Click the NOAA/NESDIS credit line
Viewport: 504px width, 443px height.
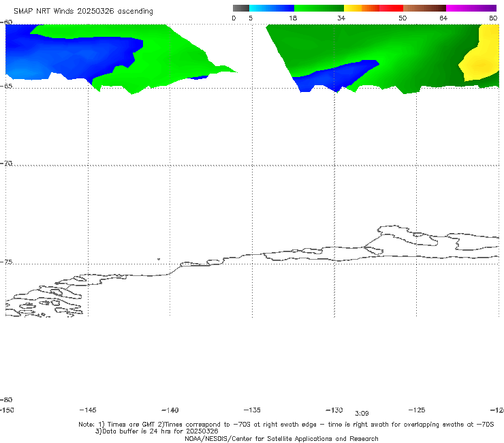[281, 438]
